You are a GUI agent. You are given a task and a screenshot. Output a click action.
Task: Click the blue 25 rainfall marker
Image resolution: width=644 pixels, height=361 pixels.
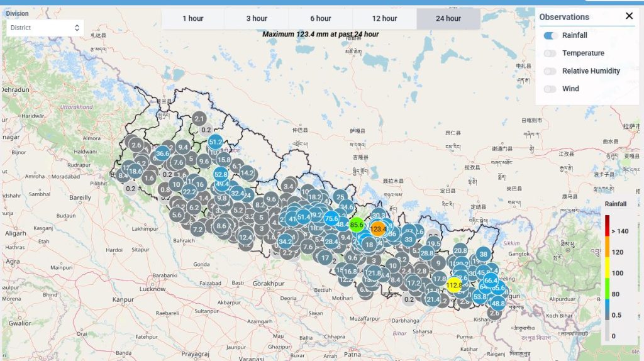point(340,197)
